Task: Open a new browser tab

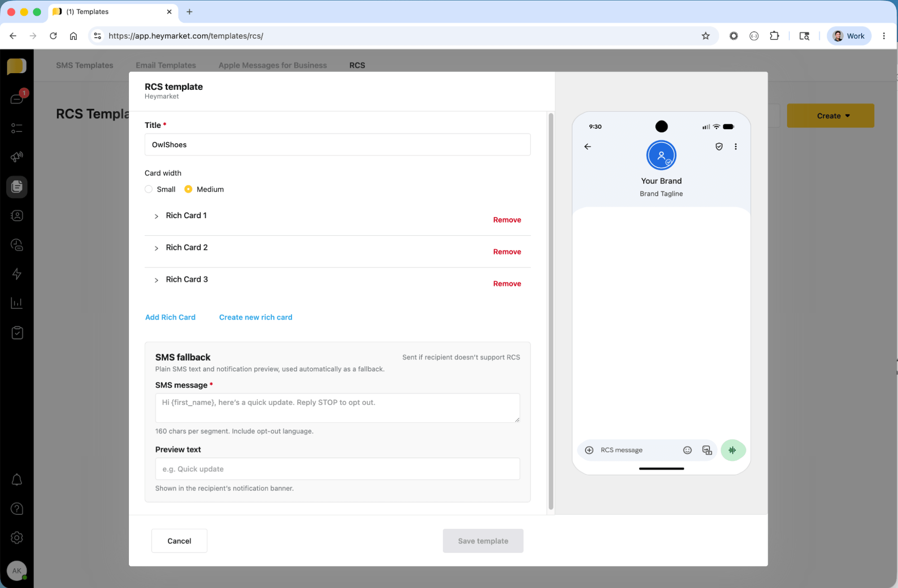Action: [190, 12]
